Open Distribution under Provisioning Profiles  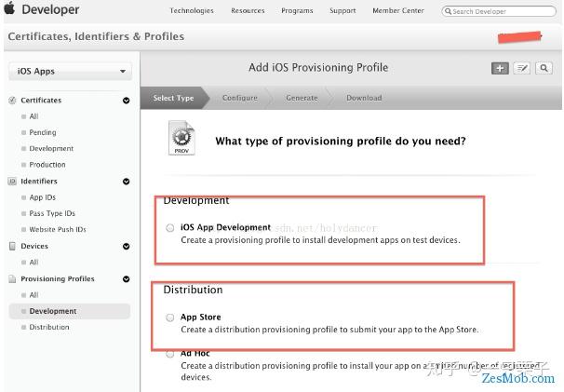49,327
